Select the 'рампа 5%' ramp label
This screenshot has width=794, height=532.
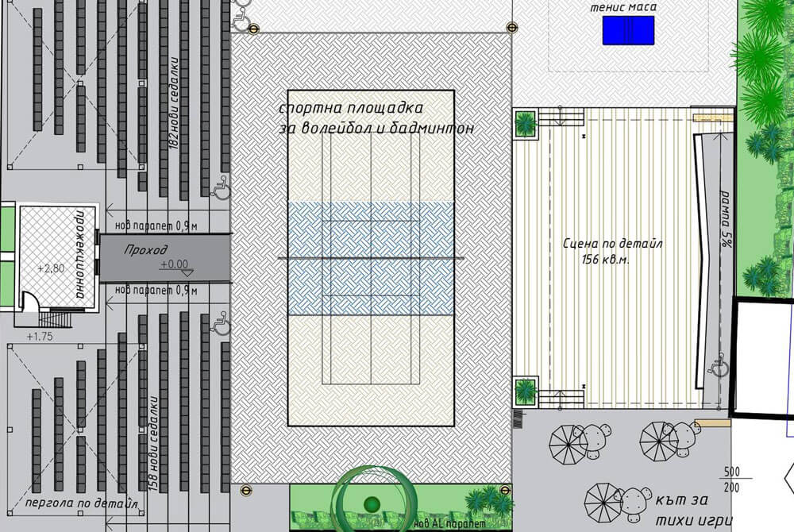[x=725, y=220]
